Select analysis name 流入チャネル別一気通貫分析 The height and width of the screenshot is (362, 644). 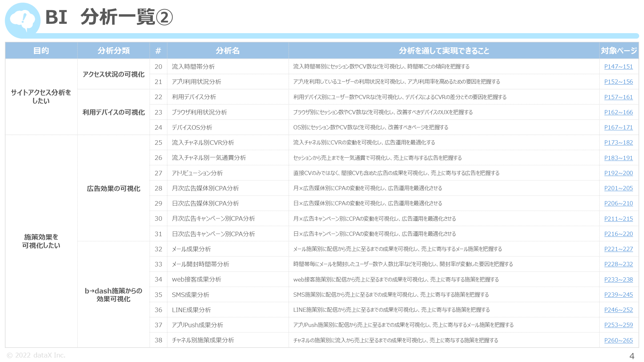click(209, 158)
